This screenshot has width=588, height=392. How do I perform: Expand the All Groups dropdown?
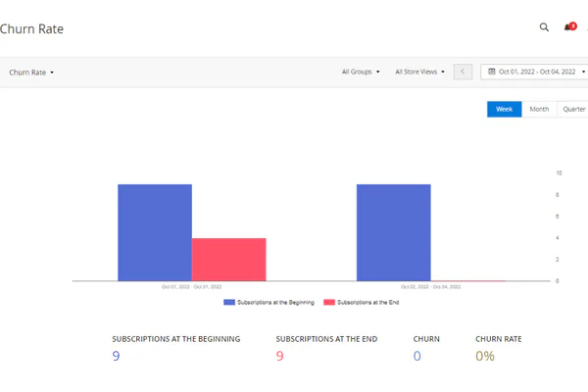(361, 72)
